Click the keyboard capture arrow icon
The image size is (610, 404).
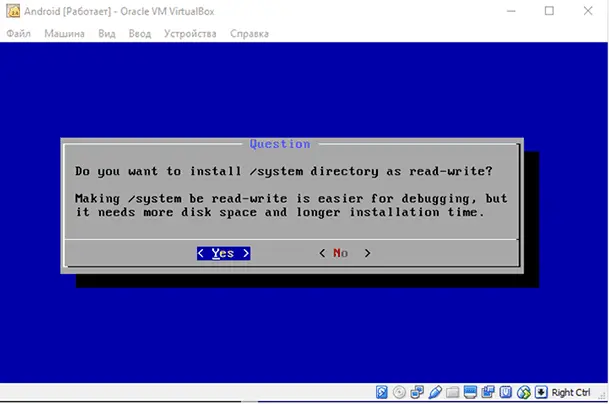point(541,392)
